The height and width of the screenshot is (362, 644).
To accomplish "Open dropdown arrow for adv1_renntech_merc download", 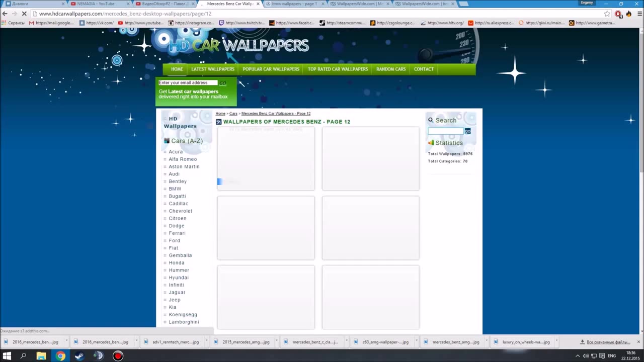I will [x=207, y=342].
